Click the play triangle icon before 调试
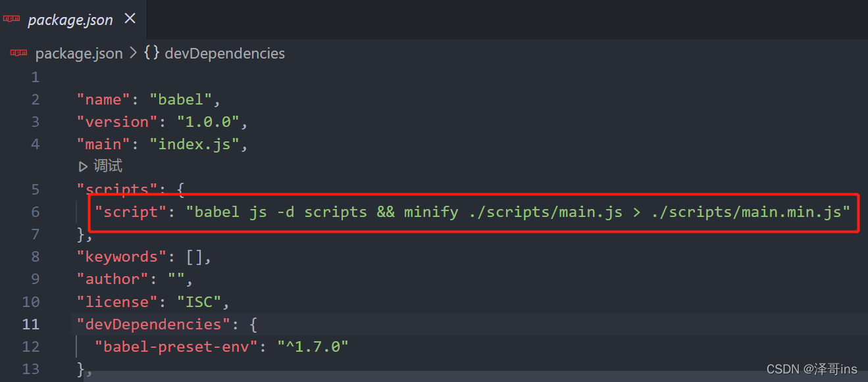The height and width of the screenshot is (382, 868). [x=82, y=166]
